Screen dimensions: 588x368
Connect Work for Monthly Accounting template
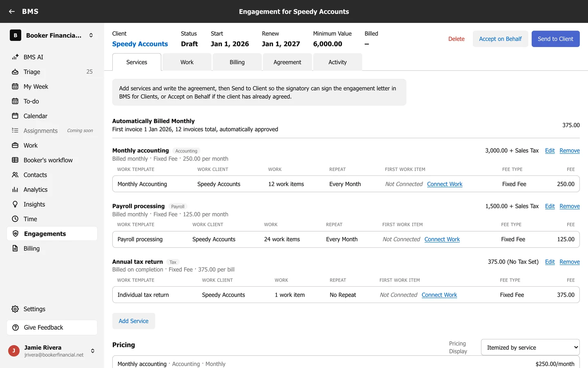click(x=445, y=184)
